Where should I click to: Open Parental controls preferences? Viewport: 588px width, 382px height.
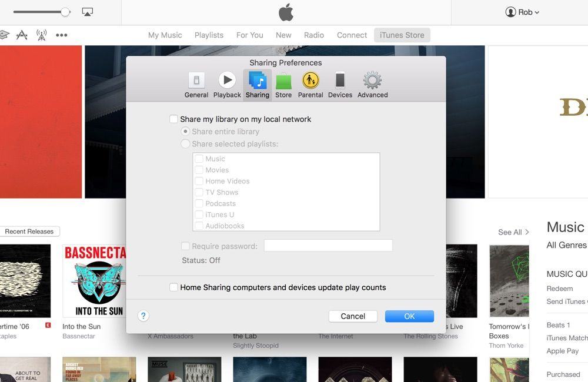tap(310, 85)
